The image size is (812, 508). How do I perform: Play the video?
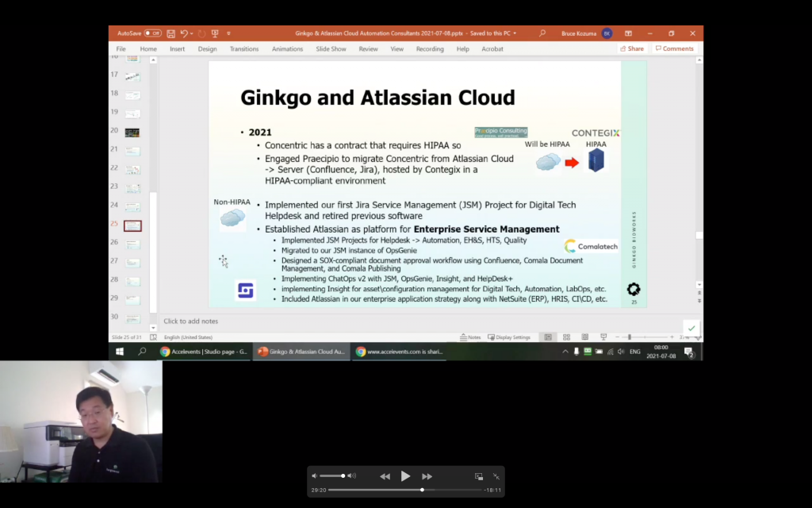pyautogui.click(x=405, y=476)
